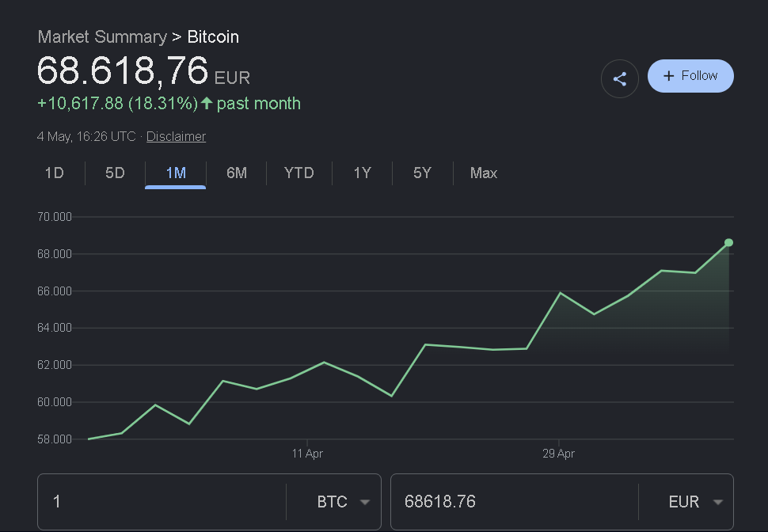Click the 29 Apr axis label
The width and height of the screenshot is (768, 532).
(x=558, y=454)
